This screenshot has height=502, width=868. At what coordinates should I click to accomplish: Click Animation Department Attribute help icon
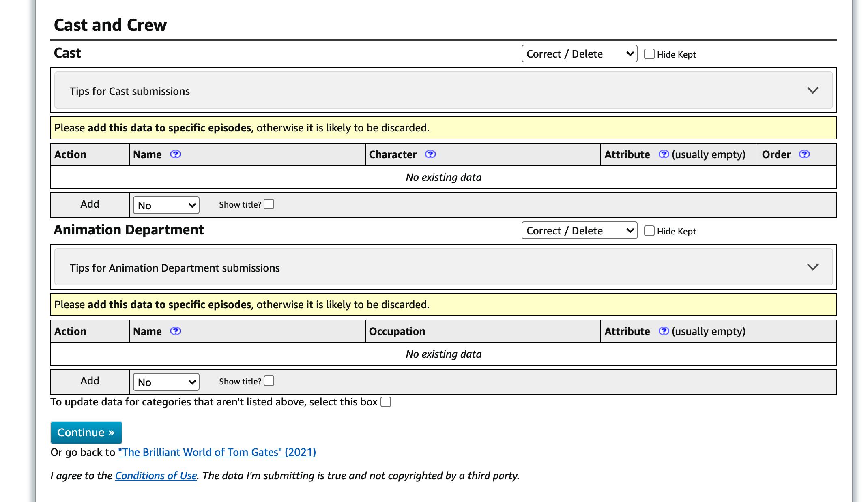[x=664, y=331]
